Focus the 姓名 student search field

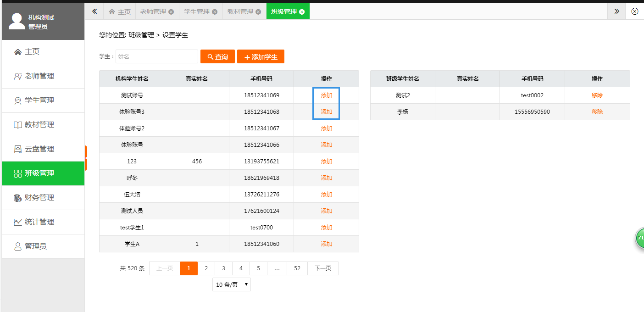tap(156, 56)
